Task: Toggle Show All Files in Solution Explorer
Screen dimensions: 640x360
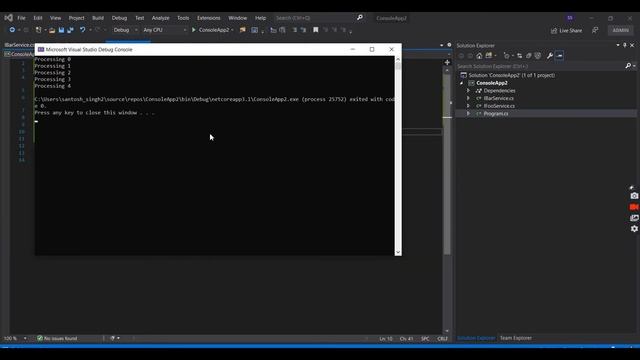Action: (x=538, y=56)
